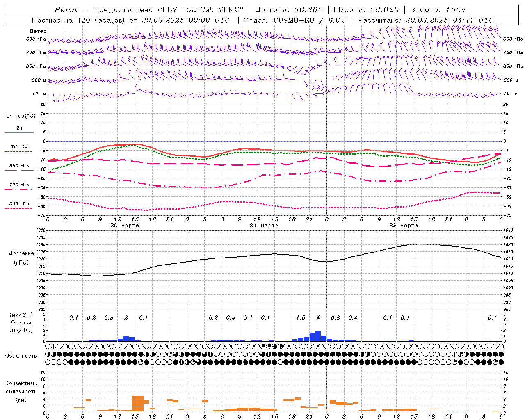Click the "22 марта" date label

click(x=404, y=226)
